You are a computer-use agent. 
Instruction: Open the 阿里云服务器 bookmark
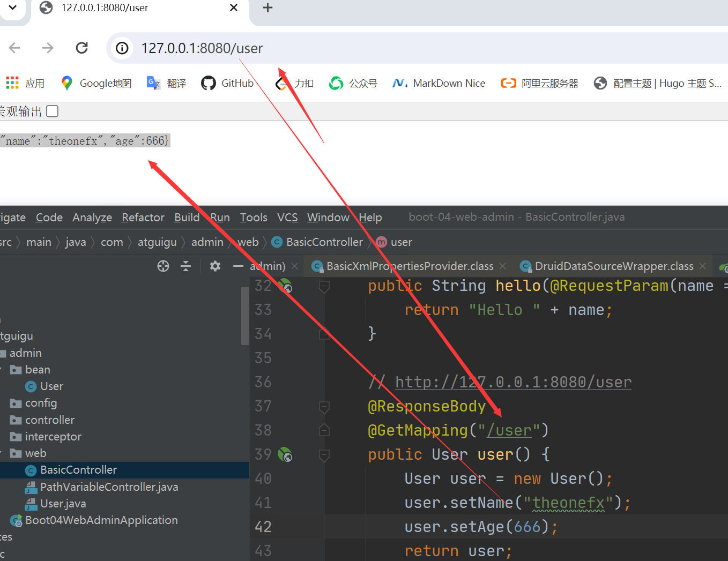[x=539, y=83]
